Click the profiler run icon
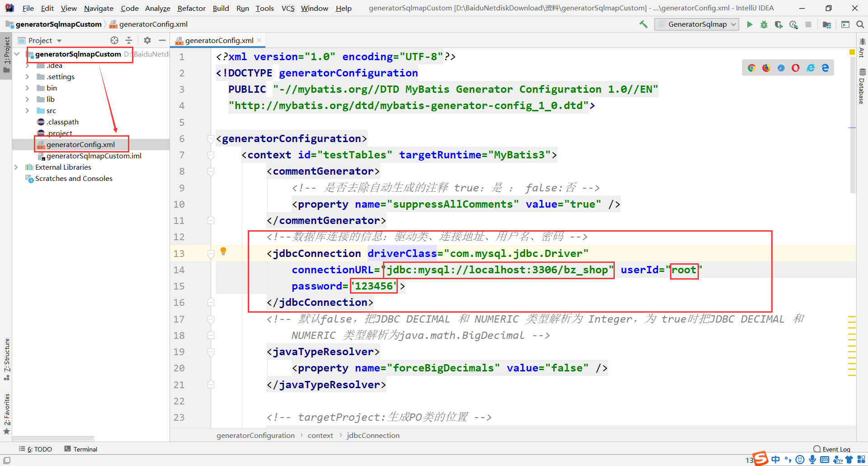This screenshot has height=466, width=868. click(x=793, y=24)
